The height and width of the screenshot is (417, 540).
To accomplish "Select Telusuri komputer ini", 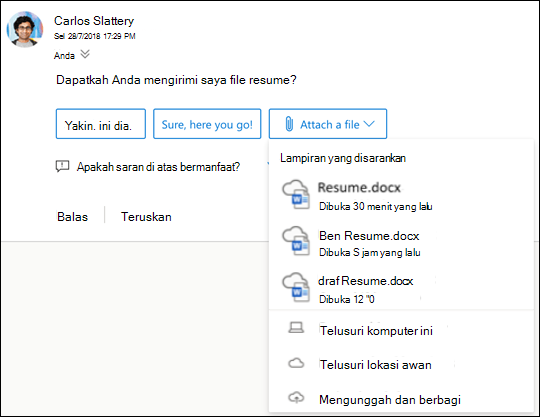I will pos(401,330).
